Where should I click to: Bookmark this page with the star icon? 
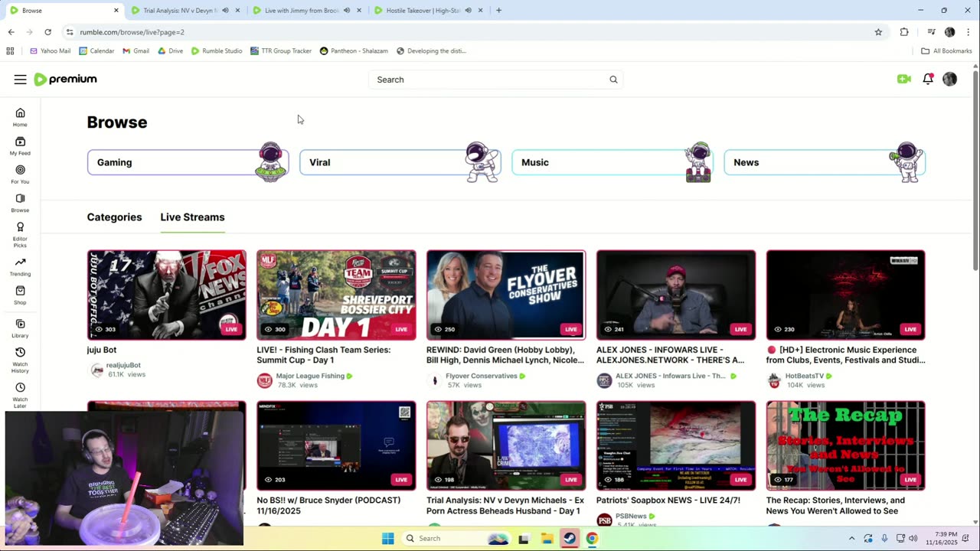click(x=878, y=32)
